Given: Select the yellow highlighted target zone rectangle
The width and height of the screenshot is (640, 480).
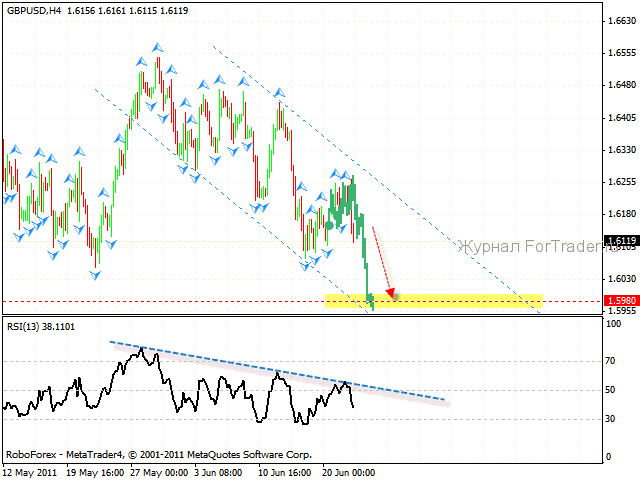Looking at the screenshot, I should [x=434, y=301].
